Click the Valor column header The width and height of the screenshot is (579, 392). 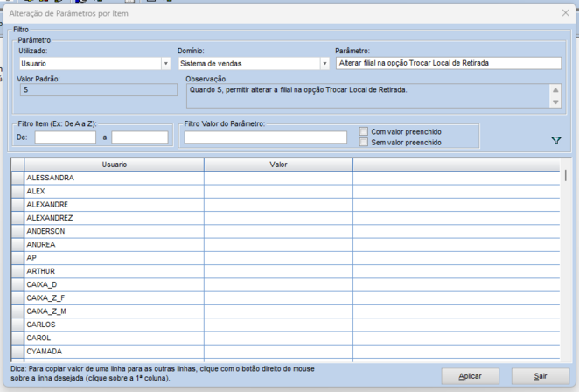(x=278, y=164)
